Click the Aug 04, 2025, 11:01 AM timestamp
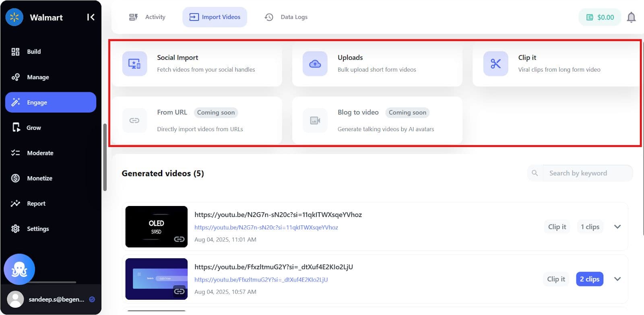The height and width of the screenshot is (315, 644). pyautogui.click(x=225, y=239)
